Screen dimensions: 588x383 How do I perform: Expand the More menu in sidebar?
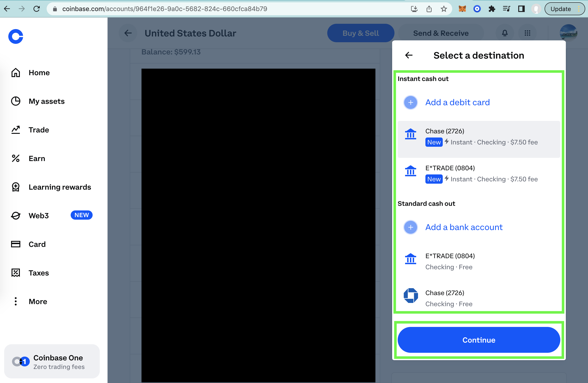(29, 301)
